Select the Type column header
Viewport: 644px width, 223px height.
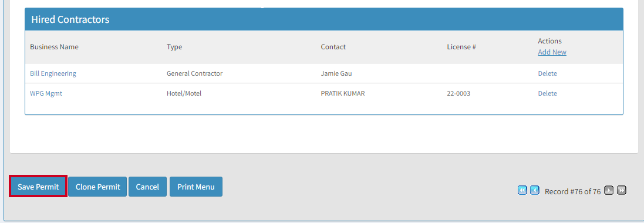click(x=174, y=47)
